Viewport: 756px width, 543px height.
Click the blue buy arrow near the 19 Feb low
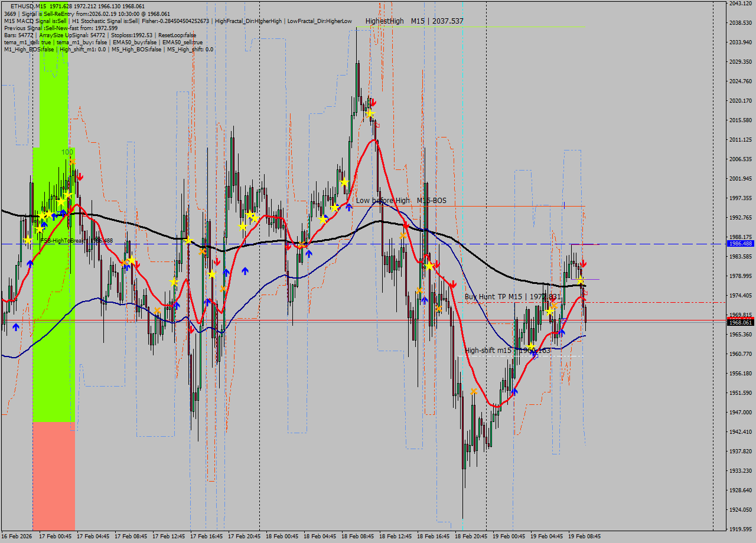tap(514, 391)
